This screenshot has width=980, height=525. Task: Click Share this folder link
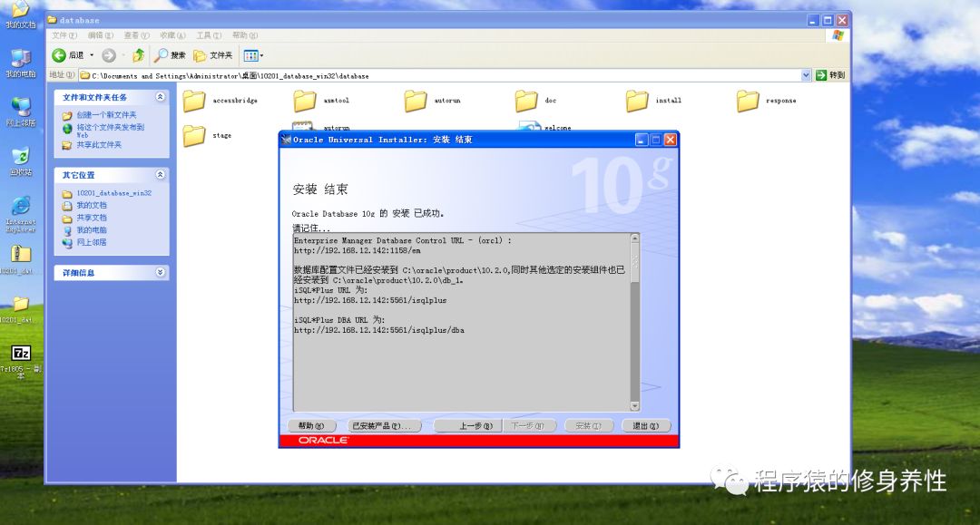click(99, 145)
